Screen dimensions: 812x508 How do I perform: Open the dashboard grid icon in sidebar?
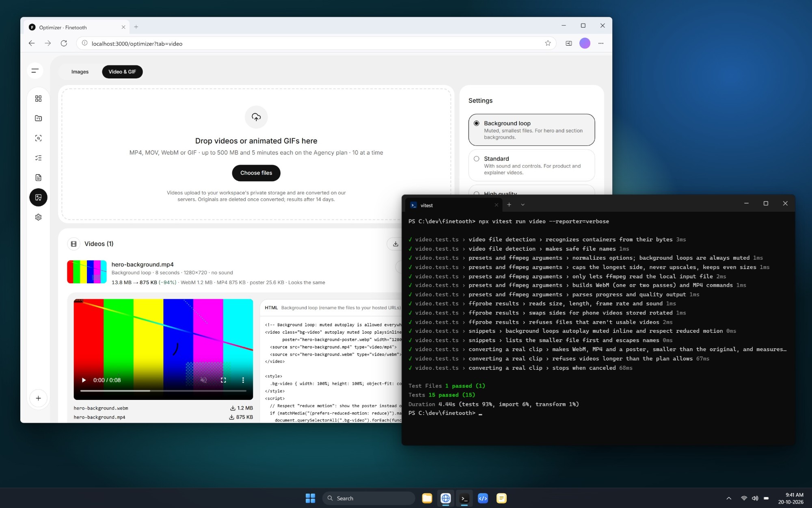click(38, 99)
